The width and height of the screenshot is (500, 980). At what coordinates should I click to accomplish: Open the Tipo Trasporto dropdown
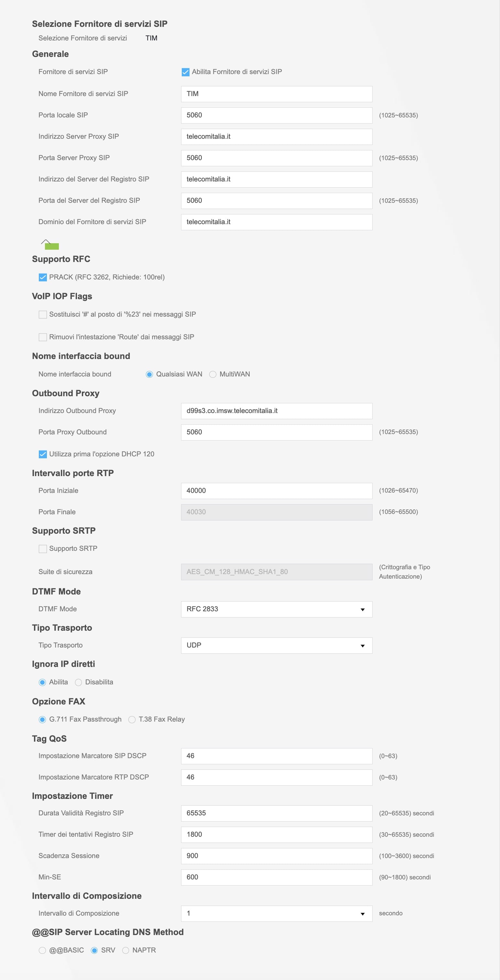(276, 645)
